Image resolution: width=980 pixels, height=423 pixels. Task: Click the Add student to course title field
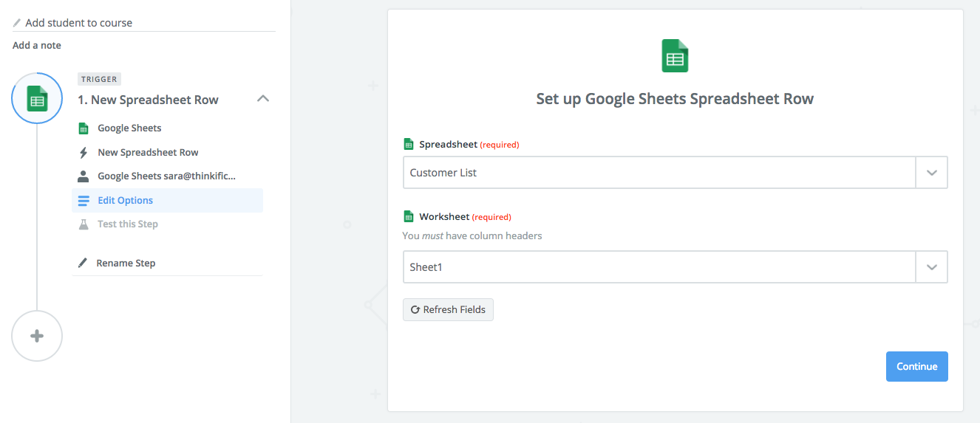click(x=144, y=23)
